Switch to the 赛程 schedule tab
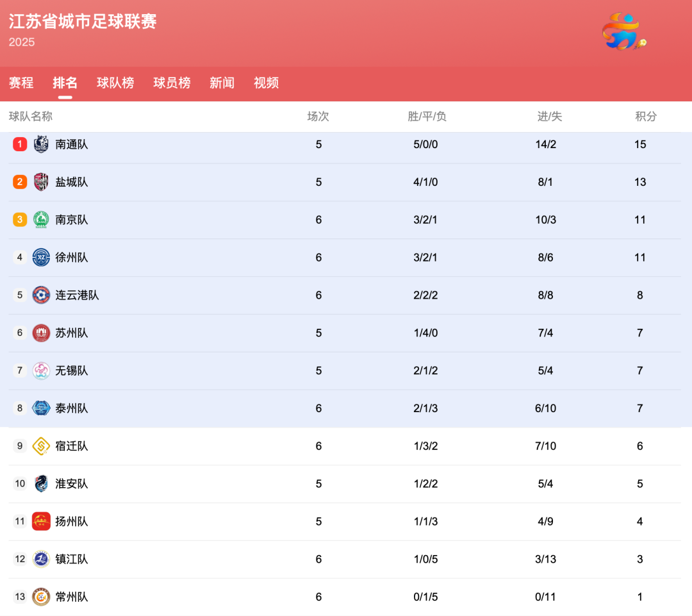The height and width of the screenshot is (616, 692). pyautogui.click(x=21, y=83)
